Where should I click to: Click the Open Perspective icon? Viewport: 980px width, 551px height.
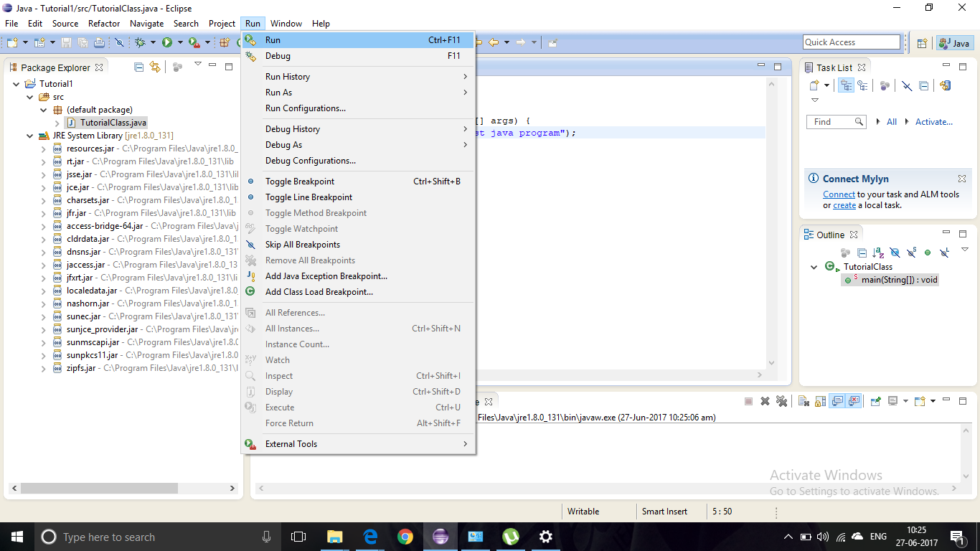[x=923, y=43]
